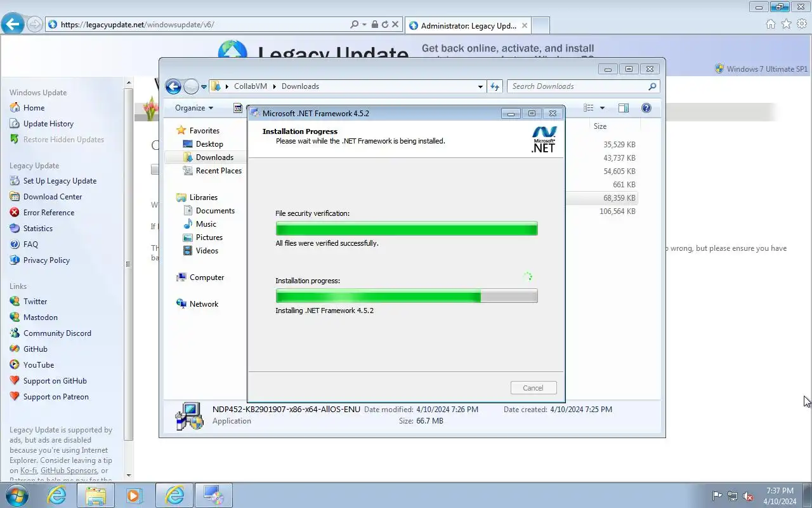Click the IE home icon
Image resolution: width=812 pixels, height=508 pixels.
coord(771,24)
